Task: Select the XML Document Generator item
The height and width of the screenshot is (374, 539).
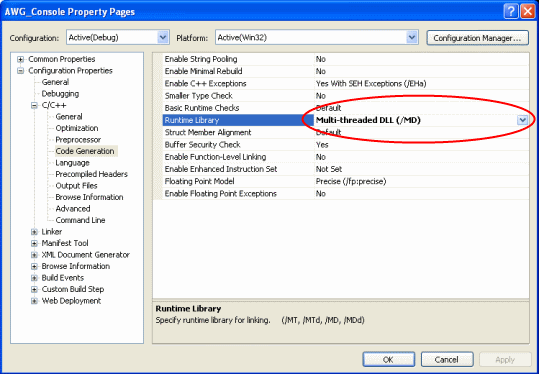Action: 86,255
